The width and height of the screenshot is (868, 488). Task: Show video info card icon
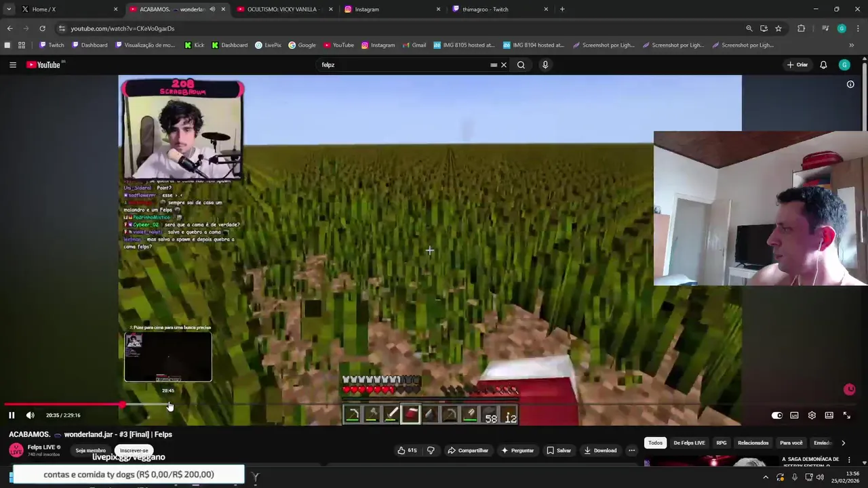click(850, 85)
